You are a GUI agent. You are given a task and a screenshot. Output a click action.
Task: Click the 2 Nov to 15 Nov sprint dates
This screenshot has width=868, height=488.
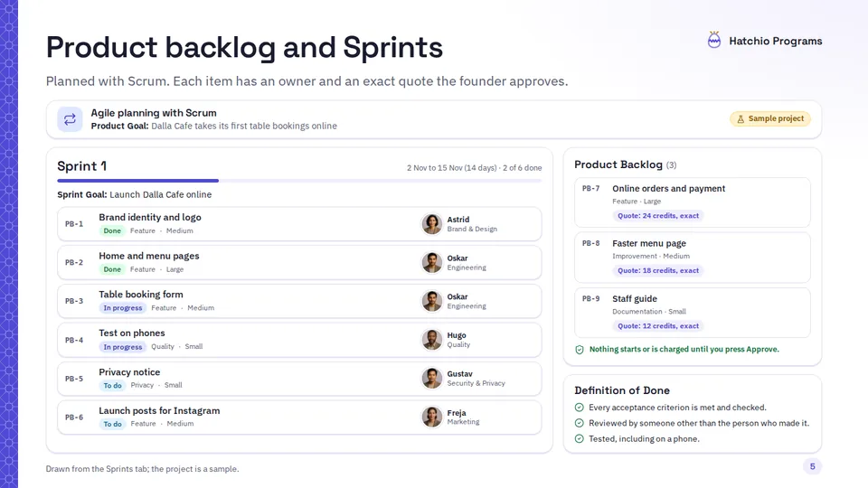tap(452, 168)
